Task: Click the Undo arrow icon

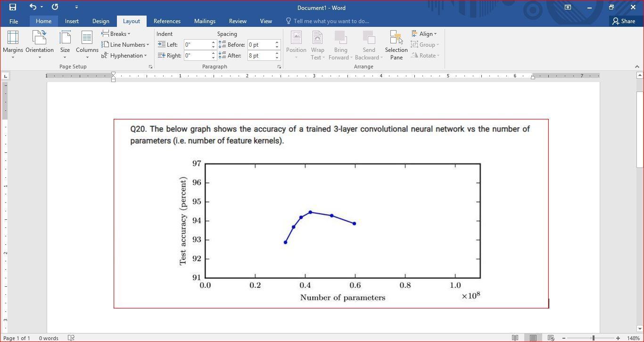Action: [33, 7]
